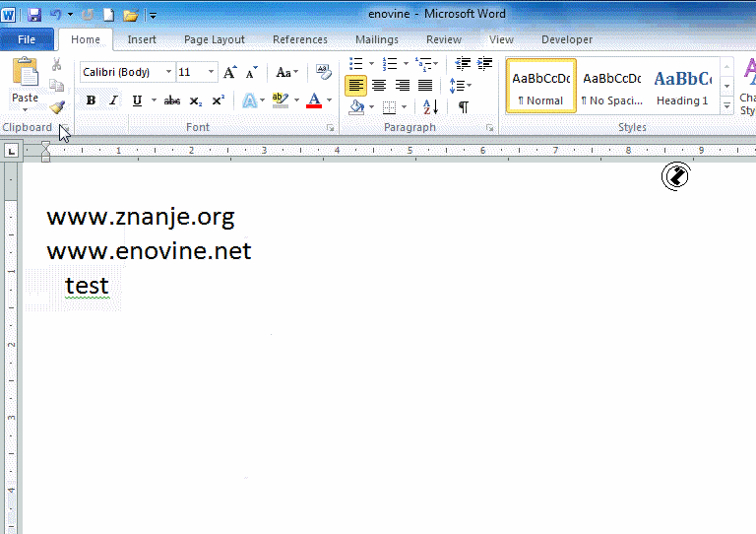Save document from Quick Access Toolbar
The width and height of the screenshot is (756, 534).
coord(34,15)
